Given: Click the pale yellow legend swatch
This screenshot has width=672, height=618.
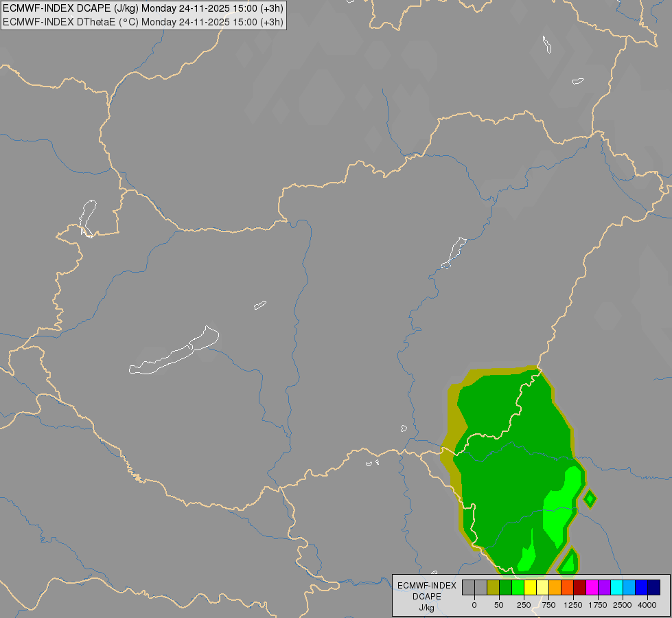Looking at the screenshot, I should point(542,587).
